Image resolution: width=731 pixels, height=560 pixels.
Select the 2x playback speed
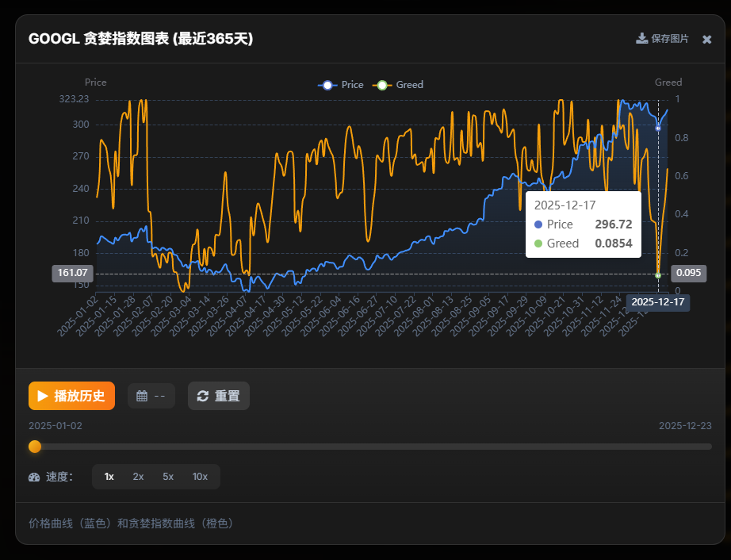click(x=138, y=477)
